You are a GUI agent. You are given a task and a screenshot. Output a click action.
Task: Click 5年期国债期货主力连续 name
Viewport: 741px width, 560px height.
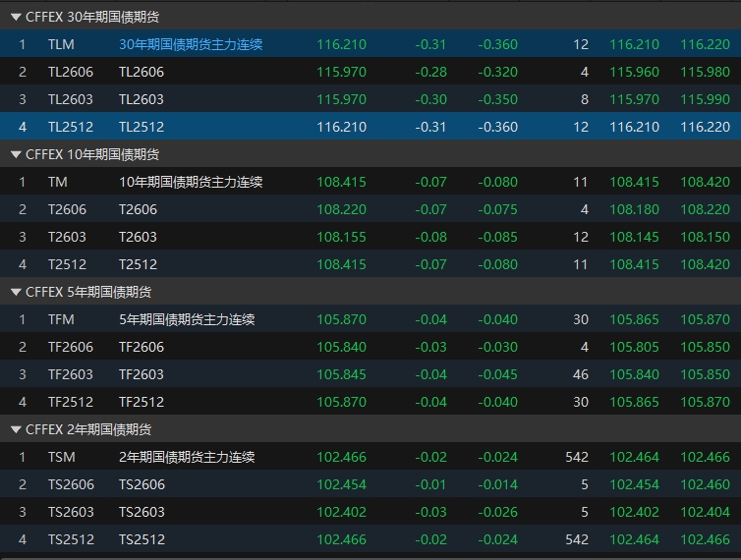tap(187, 319)
